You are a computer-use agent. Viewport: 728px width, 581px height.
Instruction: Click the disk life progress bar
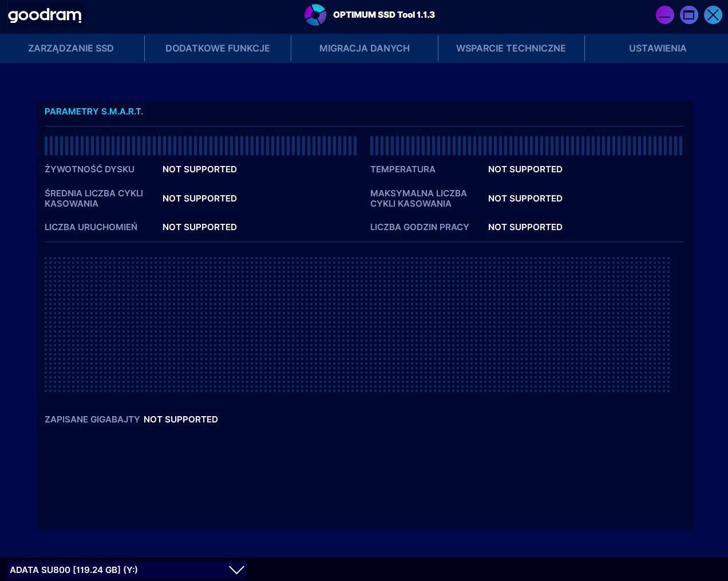[x=200, y=146]
